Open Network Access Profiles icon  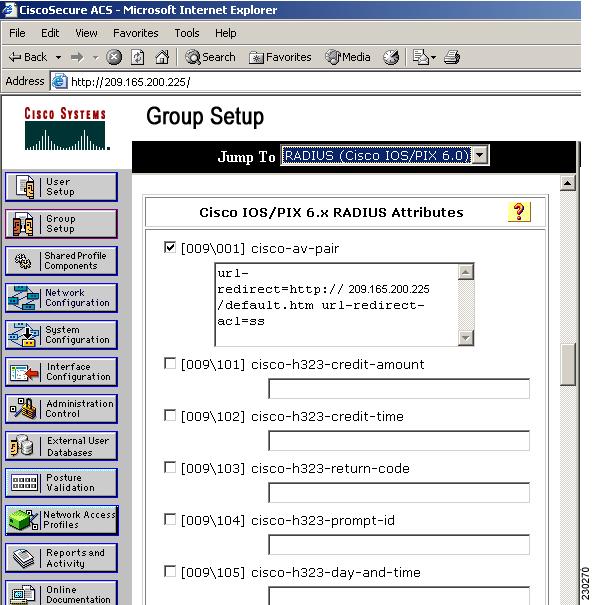point(23,519)
